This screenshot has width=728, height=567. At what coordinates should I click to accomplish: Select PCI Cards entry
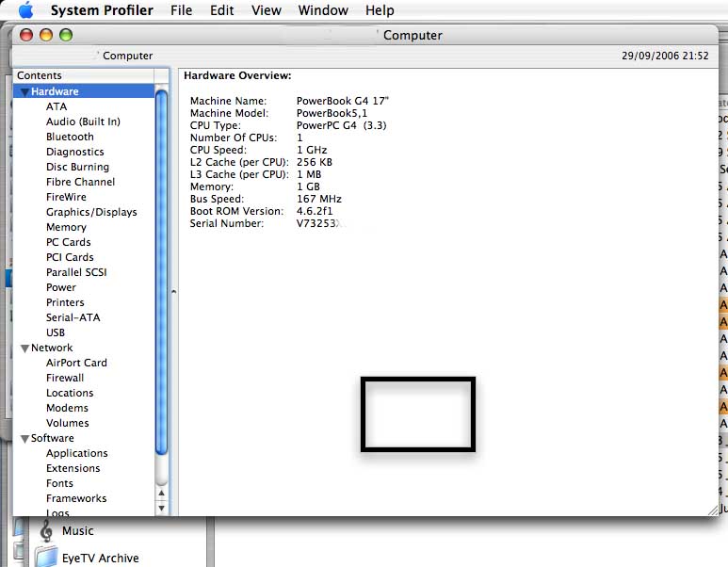pyautogui.click(x=70, y=257)
